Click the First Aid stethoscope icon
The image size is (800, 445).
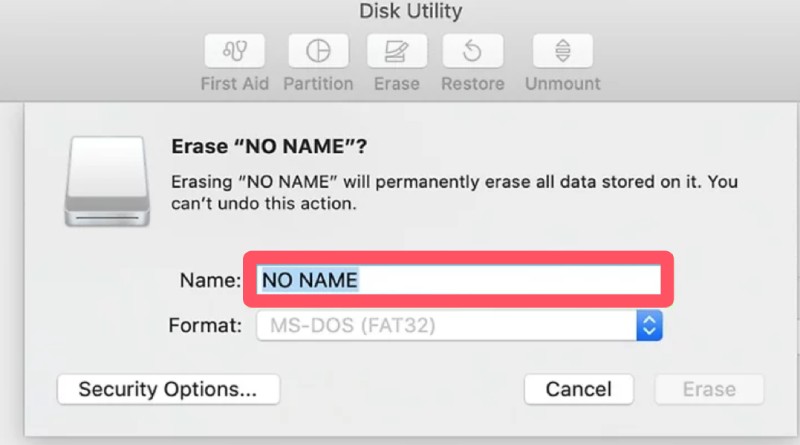click(x=234, y=50)
